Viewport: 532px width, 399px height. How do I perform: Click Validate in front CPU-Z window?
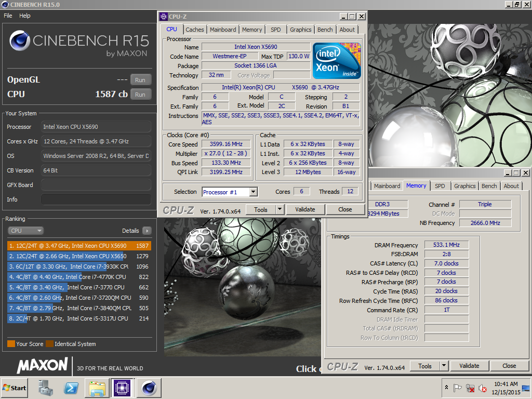coord(305,210)
